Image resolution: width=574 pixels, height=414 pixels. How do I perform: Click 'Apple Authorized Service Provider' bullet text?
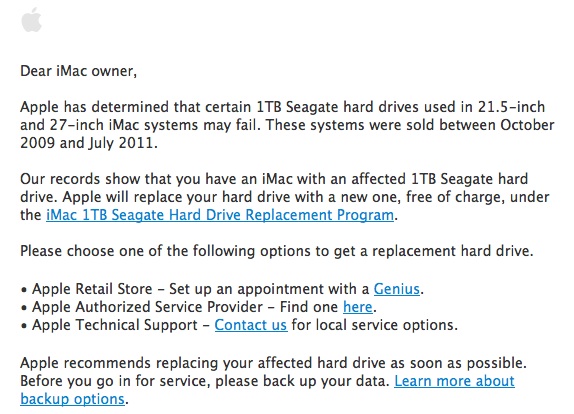click(148, 307)
